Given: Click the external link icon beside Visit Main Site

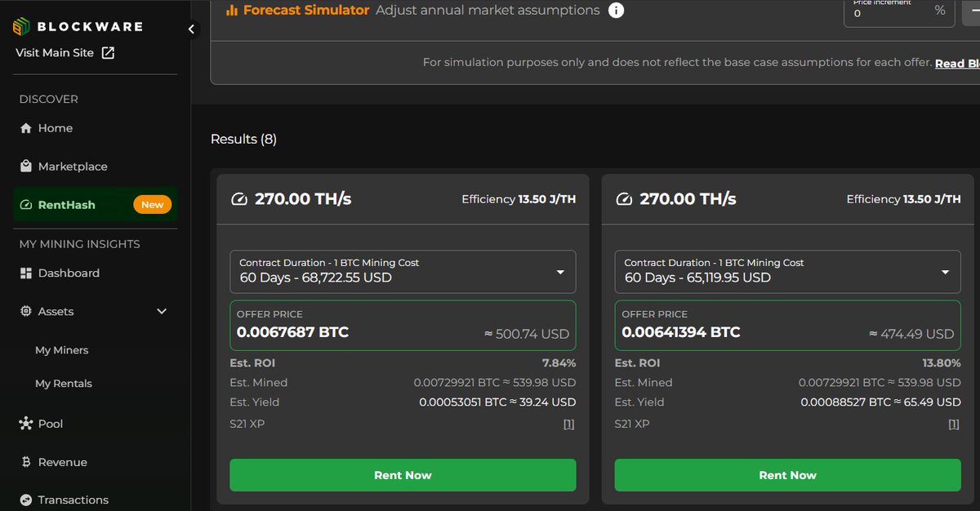Looking at the screenshot, I should [x=108, y=53].
